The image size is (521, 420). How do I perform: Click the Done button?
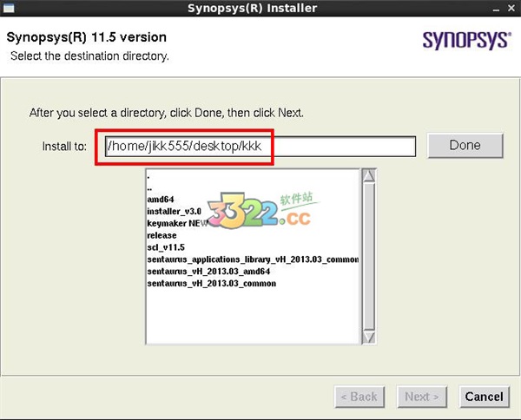465,146
